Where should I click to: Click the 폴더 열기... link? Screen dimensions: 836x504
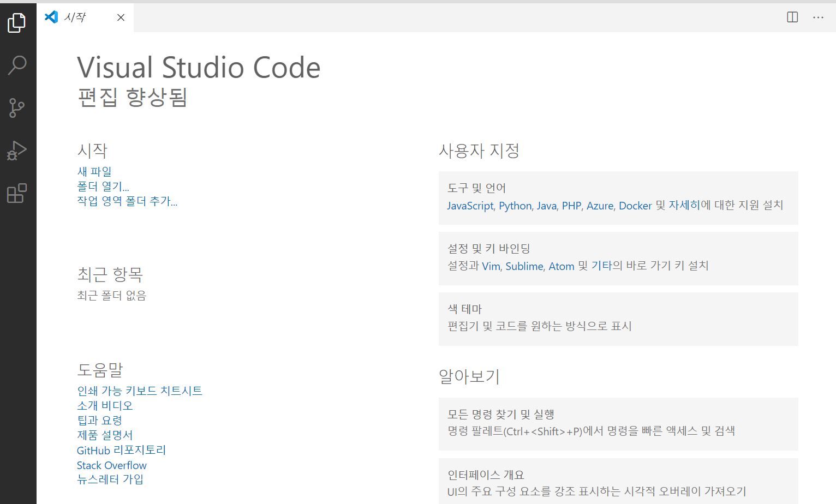(x=103, y=186)
